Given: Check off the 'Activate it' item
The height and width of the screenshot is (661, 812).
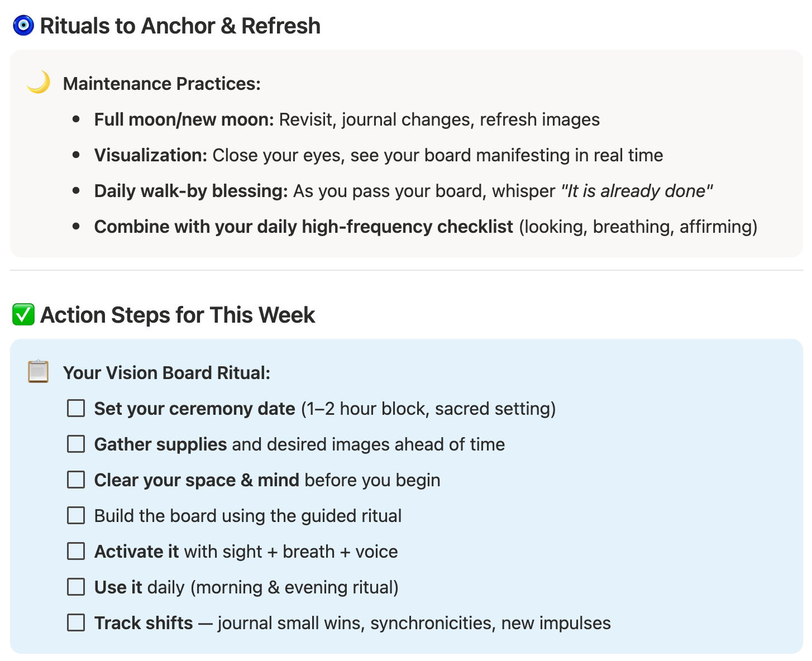Looking at the screenshot, I should point(76,551).
